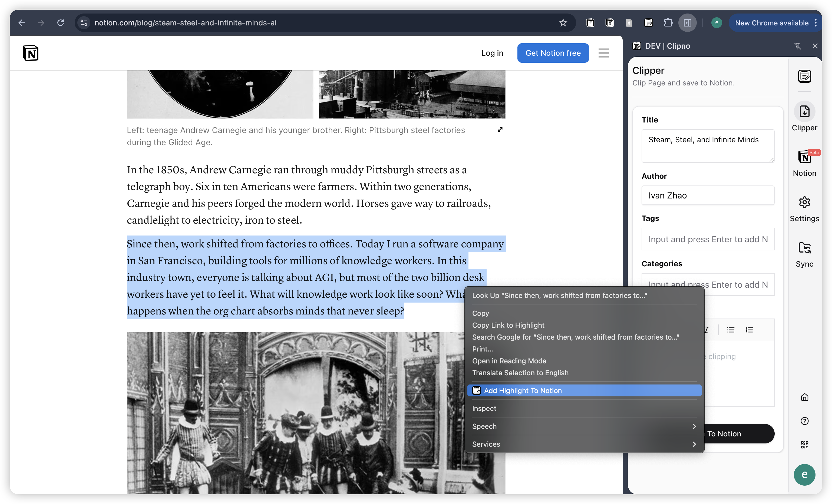Toggle bulleted list formatting in editor

click(x=731, y=330)
